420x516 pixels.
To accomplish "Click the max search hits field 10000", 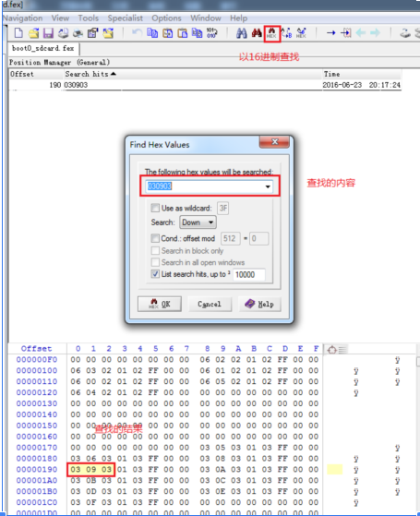I will 249,274.
